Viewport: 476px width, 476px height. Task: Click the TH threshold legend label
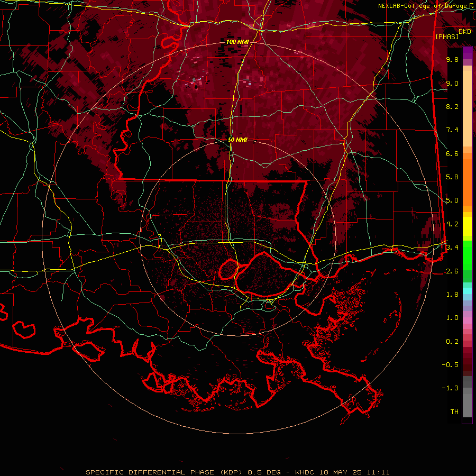click(x=454, y=412)
